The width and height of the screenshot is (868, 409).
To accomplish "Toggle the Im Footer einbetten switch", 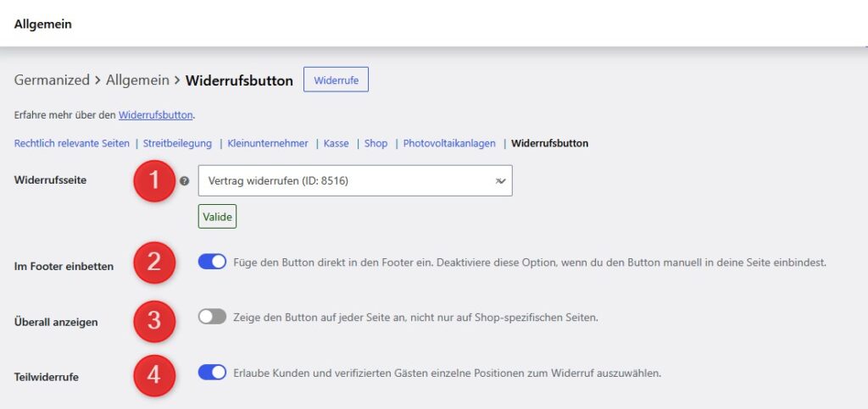I will coord(212,262).
